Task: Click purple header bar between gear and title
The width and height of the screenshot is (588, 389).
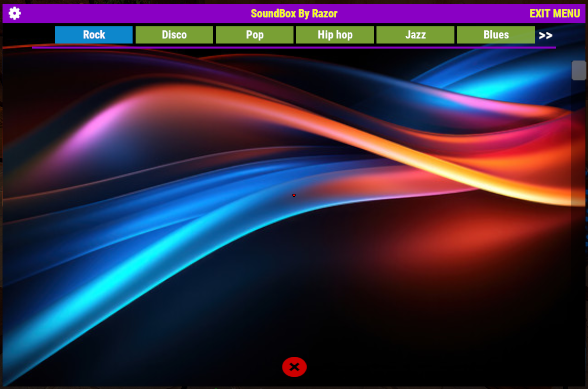Action: [132, 14]
